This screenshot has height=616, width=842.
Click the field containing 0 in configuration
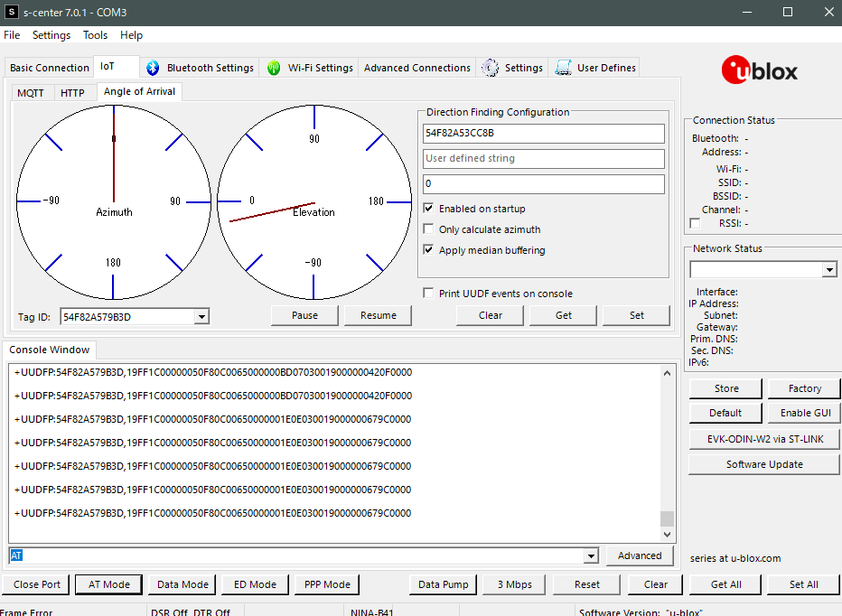pyautogui.click(x=544, y=183)
